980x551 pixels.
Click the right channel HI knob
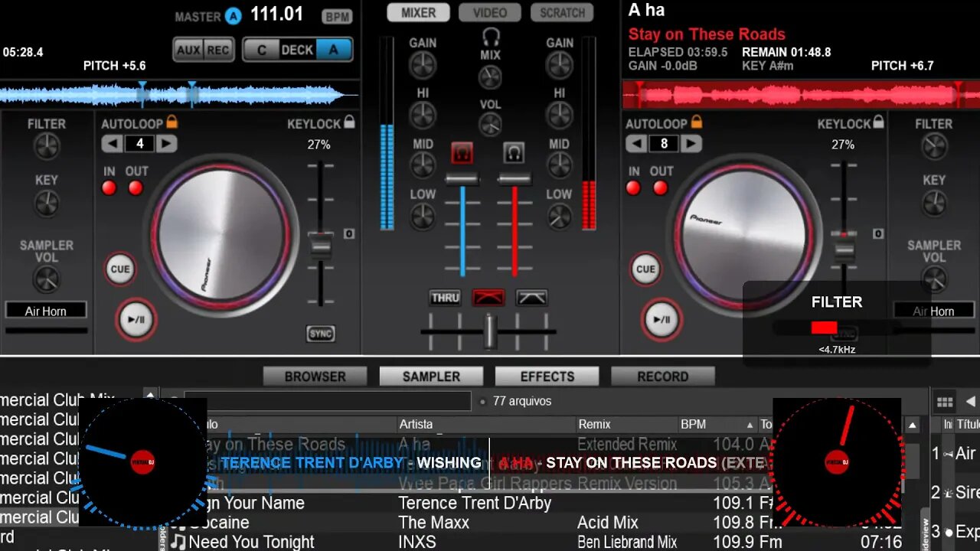click(560, 116)
